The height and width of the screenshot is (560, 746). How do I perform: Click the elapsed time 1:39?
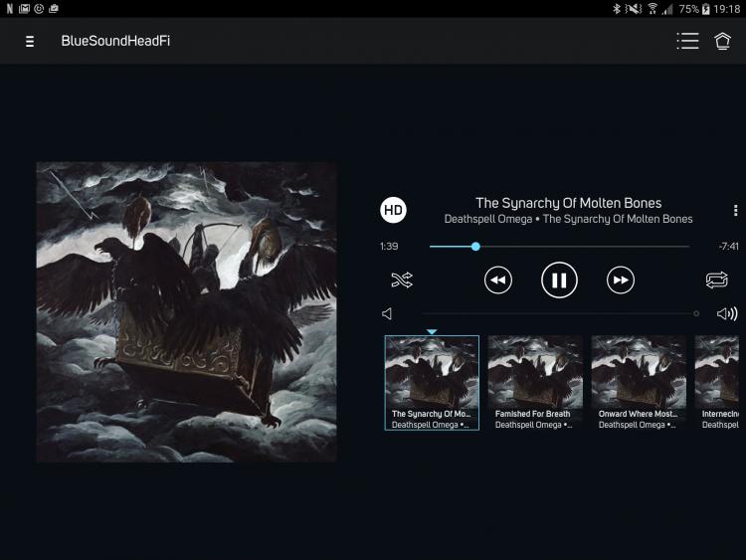389,247
